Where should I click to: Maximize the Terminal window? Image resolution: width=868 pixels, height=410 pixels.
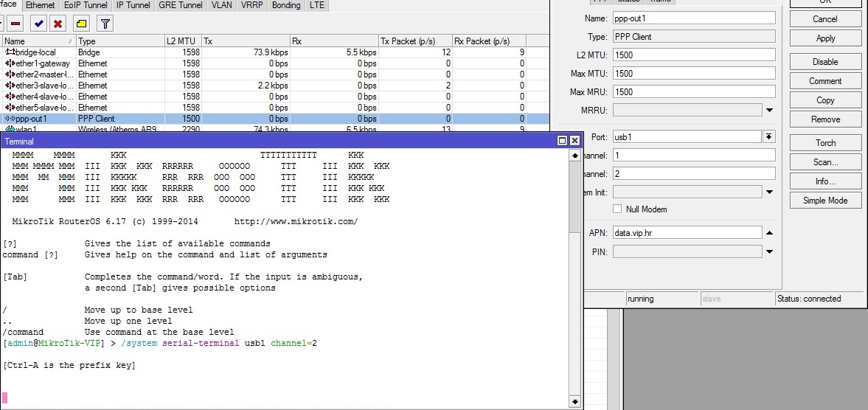(563, 141)
